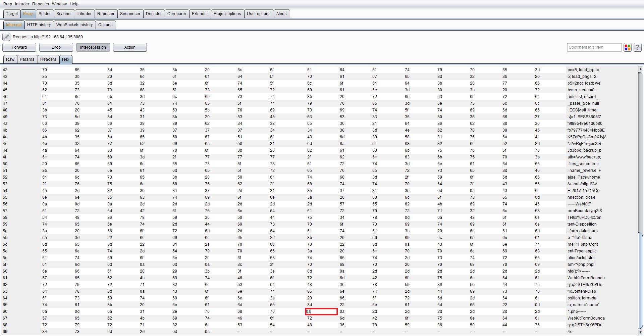Click the pencil edit icon beside Request
This screenshot has width=644, height=336.
[x=6, y=37]
